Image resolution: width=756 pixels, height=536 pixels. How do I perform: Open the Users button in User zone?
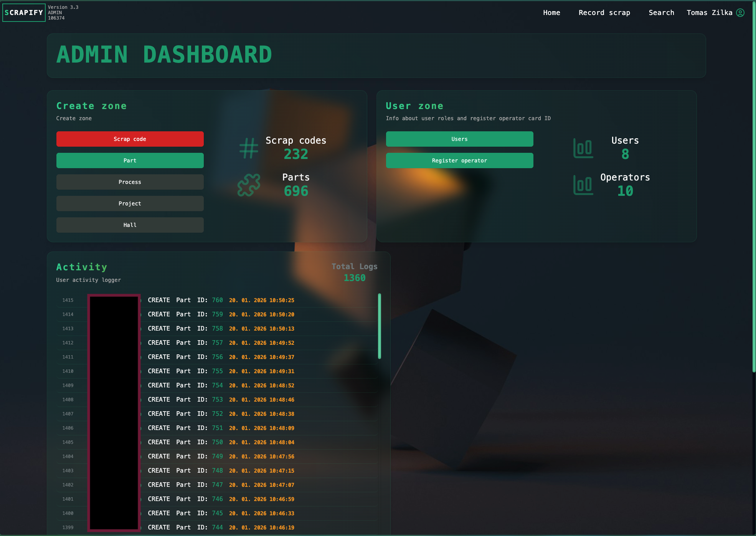point(459,139)
